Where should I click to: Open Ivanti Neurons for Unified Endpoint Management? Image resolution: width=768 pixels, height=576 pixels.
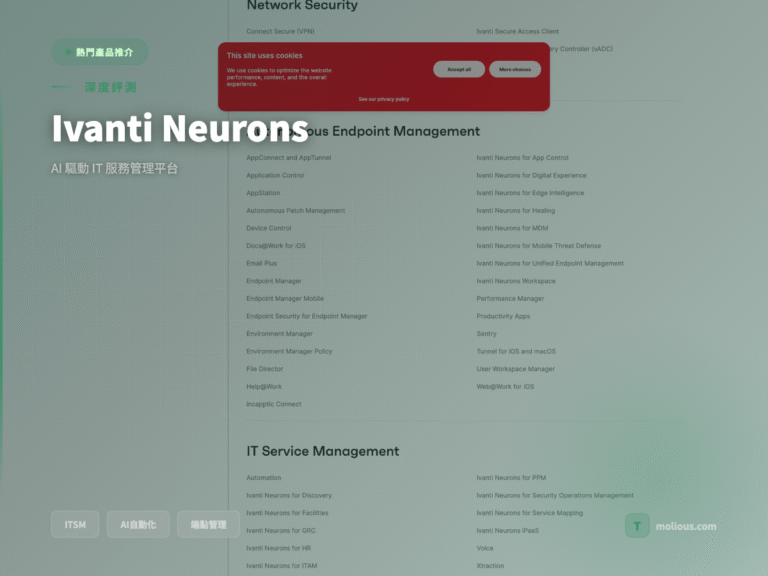550,264
